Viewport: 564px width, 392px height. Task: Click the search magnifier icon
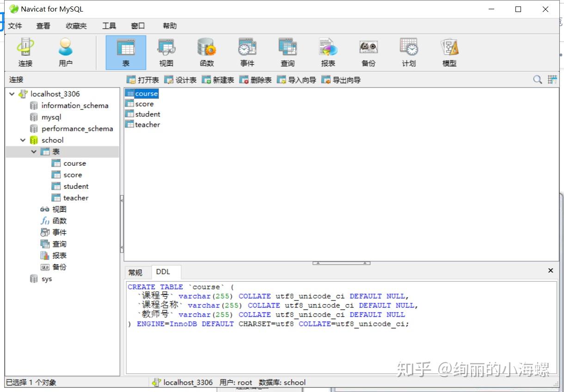[538, 79]
